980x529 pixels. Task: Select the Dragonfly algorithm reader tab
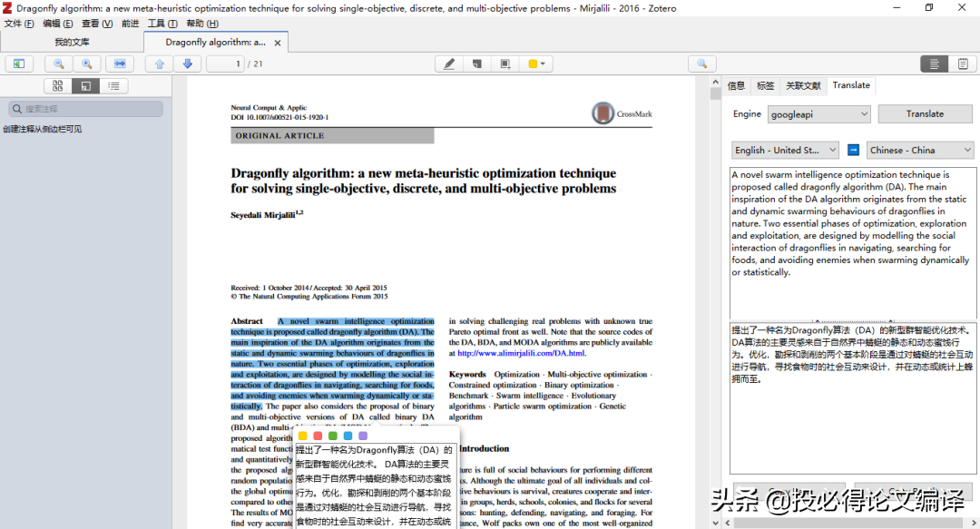215,42
